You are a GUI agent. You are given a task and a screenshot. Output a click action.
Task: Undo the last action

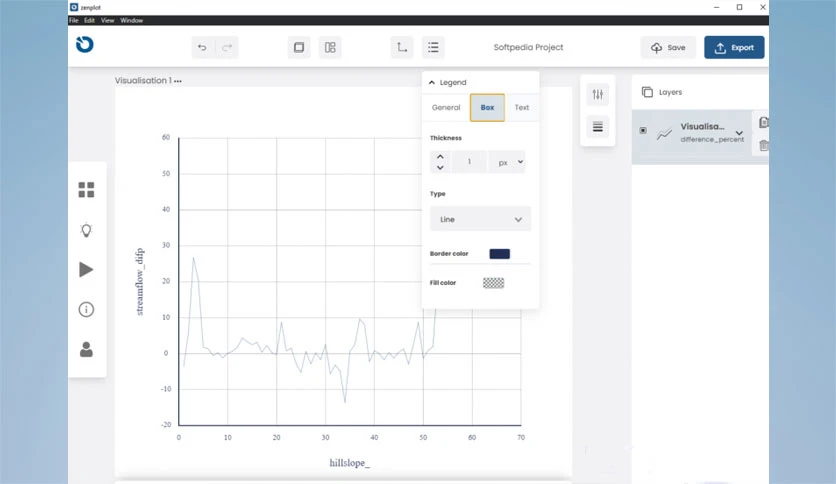202,47
